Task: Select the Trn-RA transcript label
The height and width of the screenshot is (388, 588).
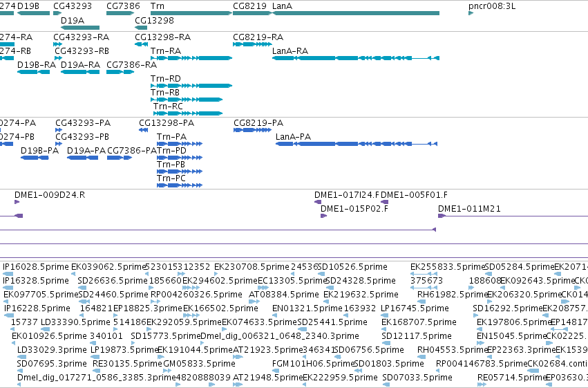Action: (166, 51)
